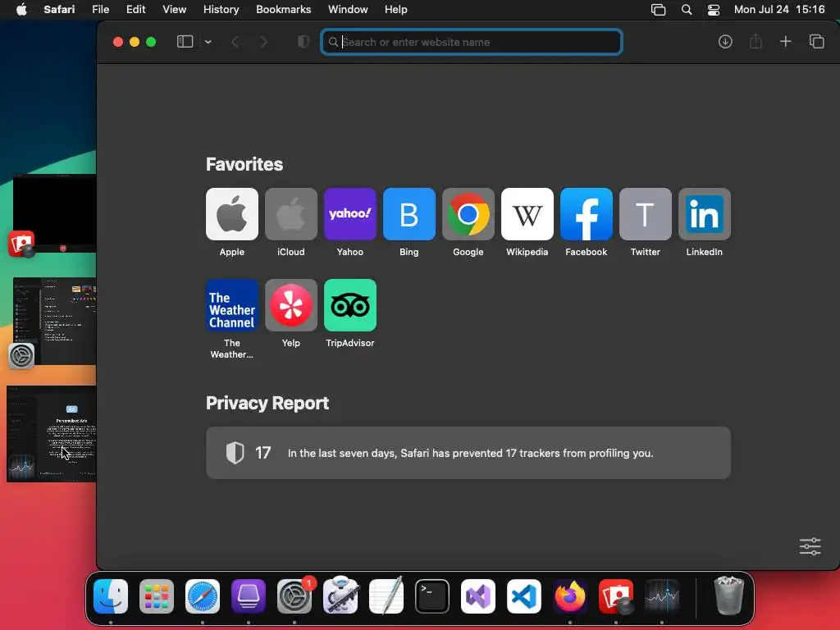This screenshot has width=840, height=630.
Task: Open The Weather Channel favorite
Action: (x=232, y=305)
